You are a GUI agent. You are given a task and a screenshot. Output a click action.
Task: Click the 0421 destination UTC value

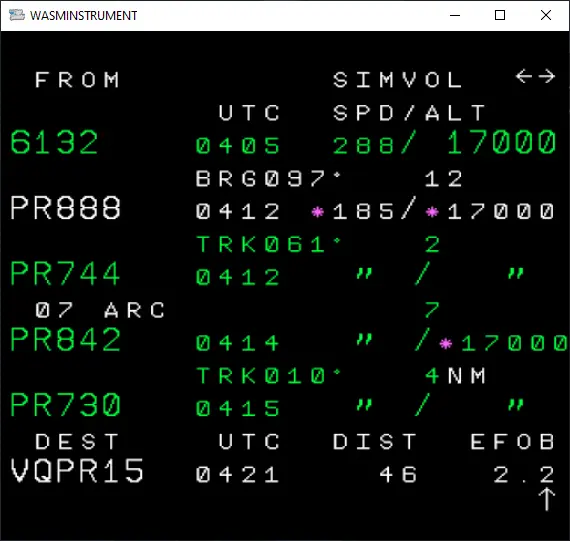click(237, 475)
